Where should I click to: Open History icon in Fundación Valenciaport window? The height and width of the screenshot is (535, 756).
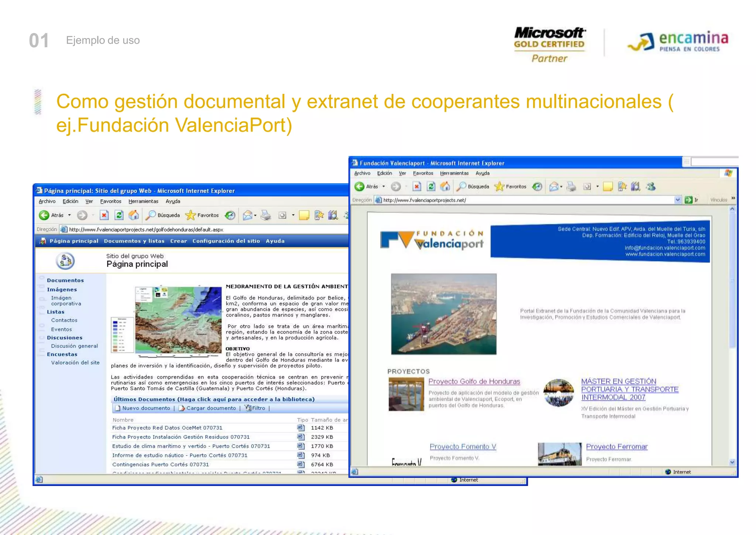point(537,187)
